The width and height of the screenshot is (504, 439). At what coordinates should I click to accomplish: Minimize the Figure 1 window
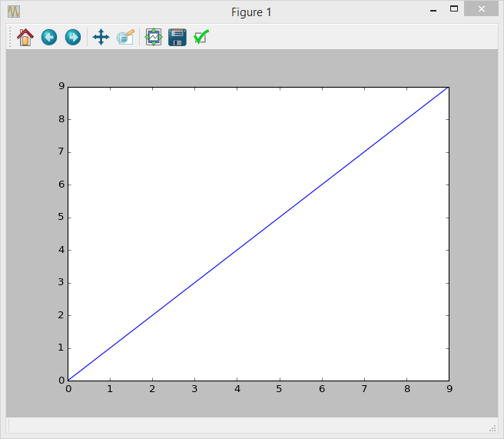point(434,9)
